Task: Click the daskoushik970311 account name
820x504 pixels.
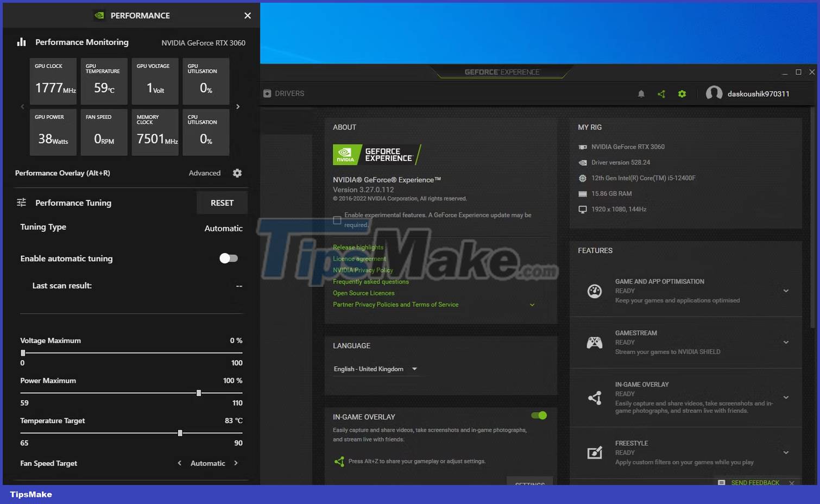Action: pos(758,94)
